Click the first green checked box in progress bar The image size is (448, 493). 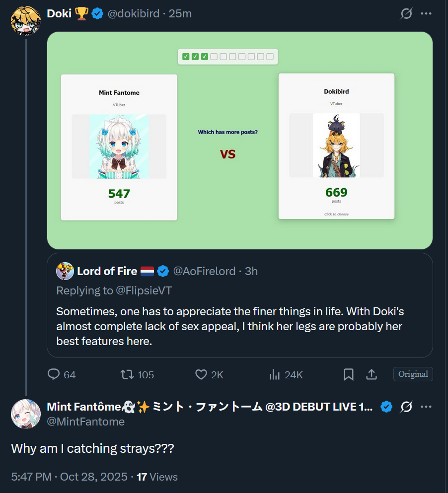(x=186, y=57)
